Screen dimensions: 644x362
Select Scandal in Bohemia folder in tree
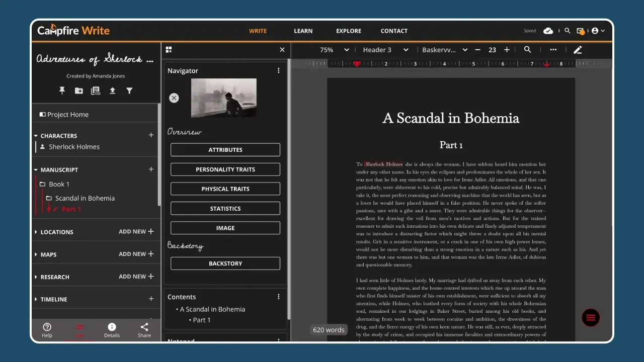click(x=85, y=198)
